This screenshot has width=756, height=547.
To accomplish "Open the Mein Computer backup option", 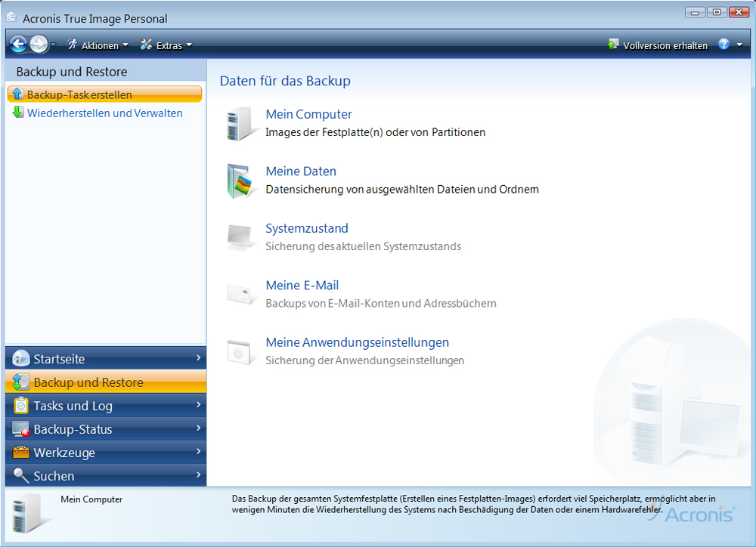I will click(x=308, y=114).
